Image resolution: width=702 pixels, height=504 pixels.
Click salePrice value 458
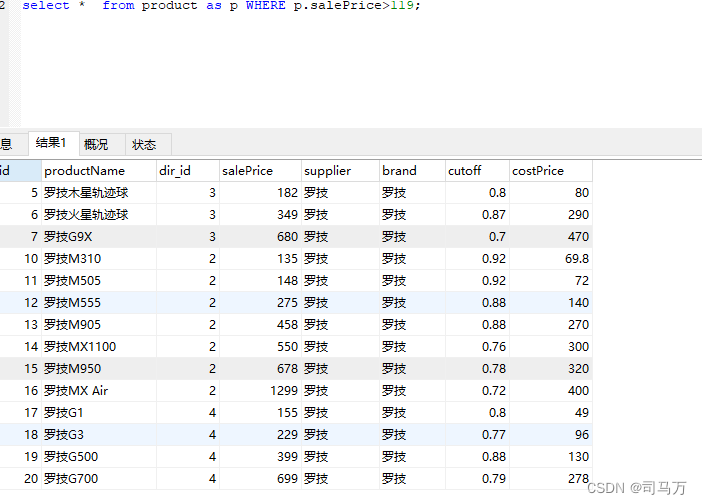click(261, 325)
